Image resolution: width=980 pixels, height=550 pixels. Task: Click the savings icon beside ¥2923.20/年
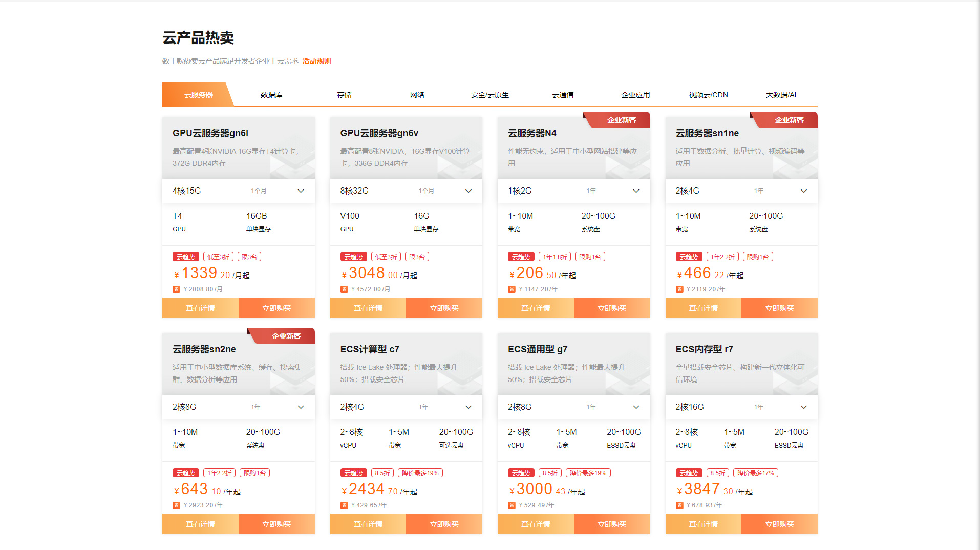[x=176, y=505]
